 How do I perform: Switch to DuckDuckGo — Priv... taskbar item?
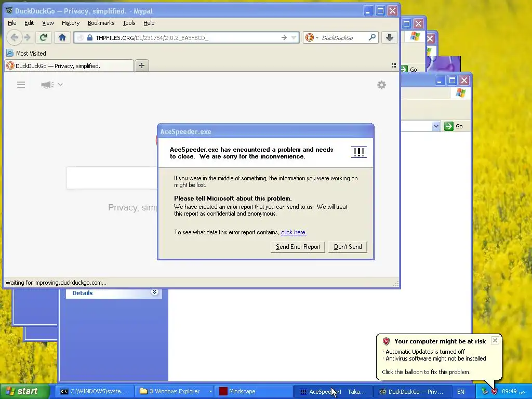point(412,392)
